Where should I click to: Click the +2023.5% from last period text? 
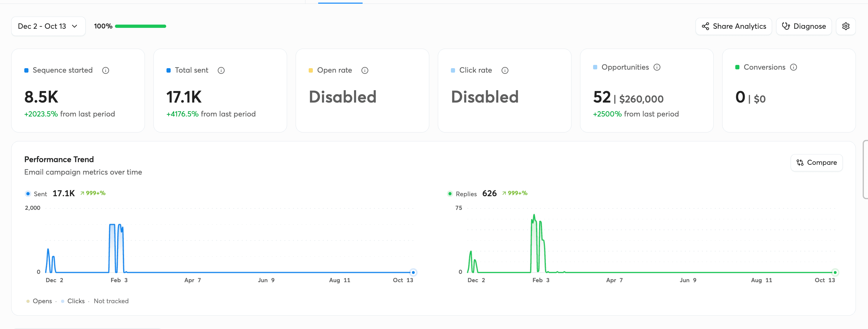click(69, 114)
